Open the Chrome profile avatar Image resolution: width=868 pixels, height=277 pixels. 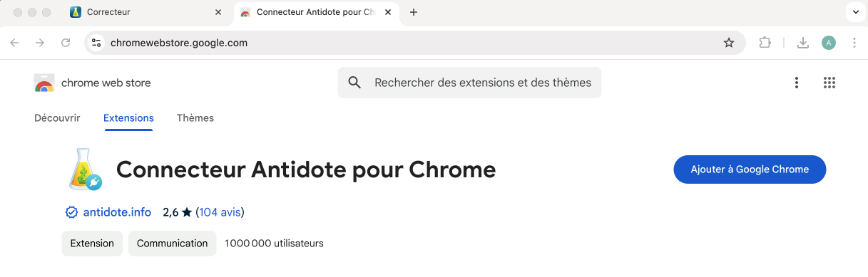(829, 43)
